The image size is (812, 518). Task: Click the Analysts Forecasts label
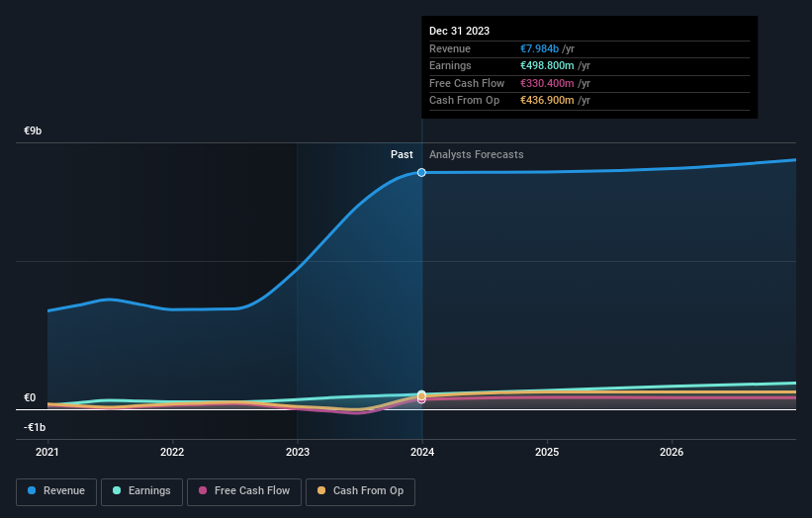coord(477,155)
